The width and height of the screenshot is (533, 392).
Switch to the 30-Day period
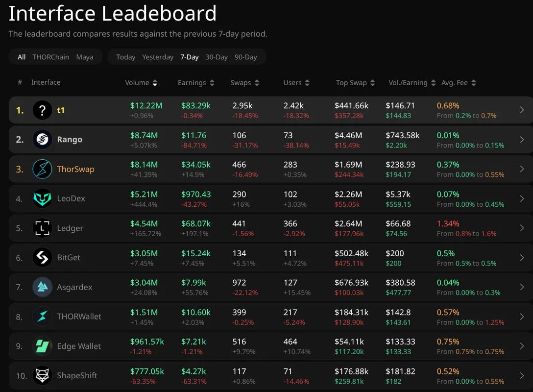[x=217, y=57]
